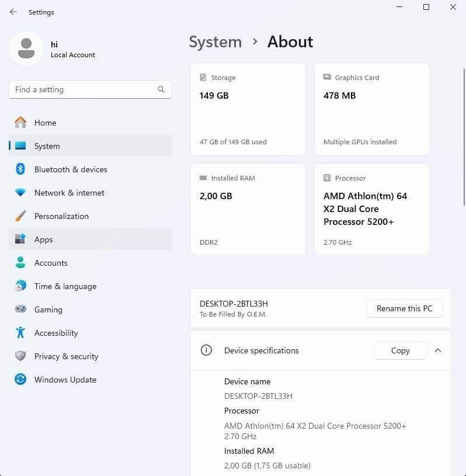Click System in the breadcrumb
The height and width of the screenshot is (476, 466).
click(215, 42)
